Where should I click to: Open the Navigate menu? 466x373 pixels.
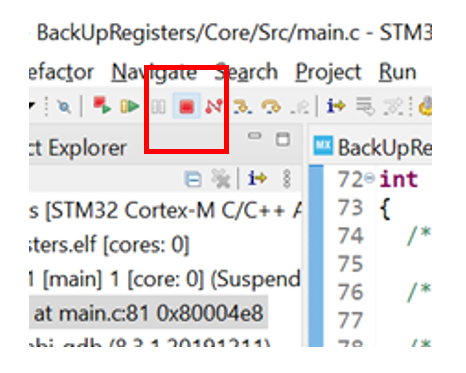point(154,72)
